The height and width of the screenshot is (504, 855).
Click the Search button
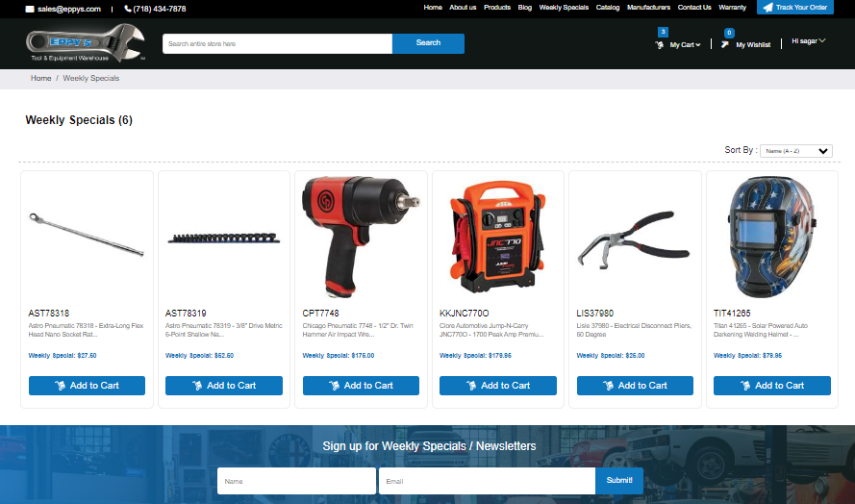[x=428, y=43]
